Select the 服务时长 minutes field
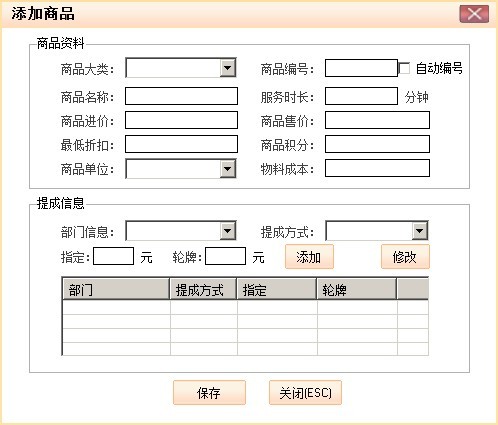Image resolution: width=498 pixels, height=425 pixels. pyautogui.click(x=361, y=96)
